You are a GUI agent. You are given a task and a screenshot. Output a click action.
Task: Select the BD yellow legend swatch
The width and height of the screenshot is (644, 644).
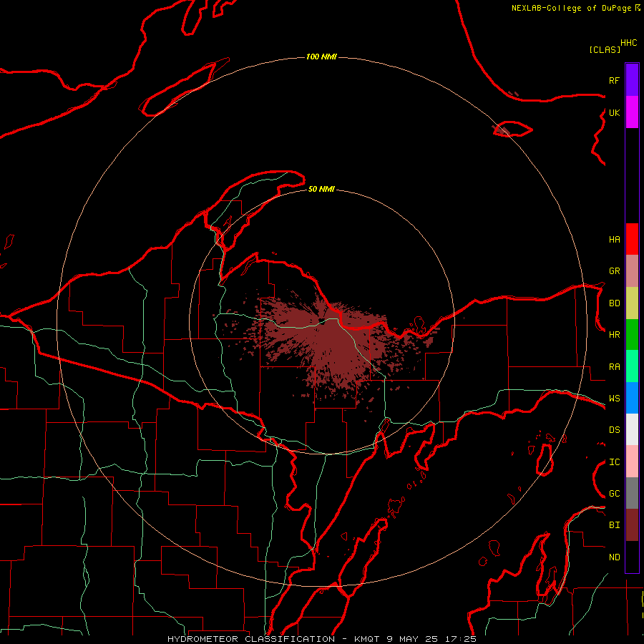pyautogui.click(x=632, y=303)
